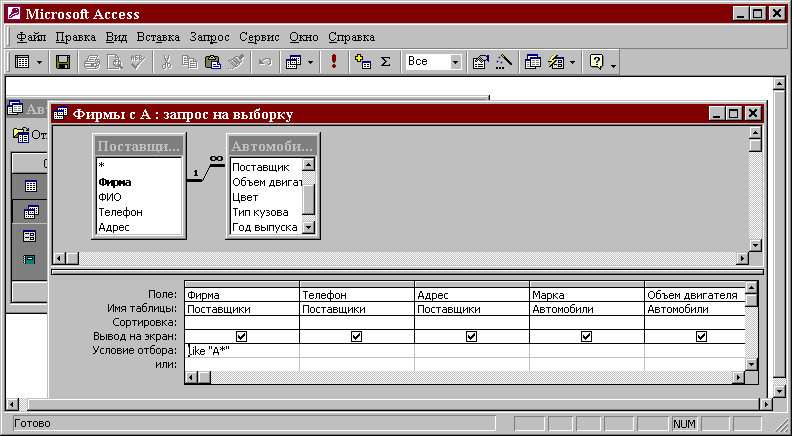Uncheck display checkbox for Объем двигателя column

pyautogui.click(x=701, y=336)
